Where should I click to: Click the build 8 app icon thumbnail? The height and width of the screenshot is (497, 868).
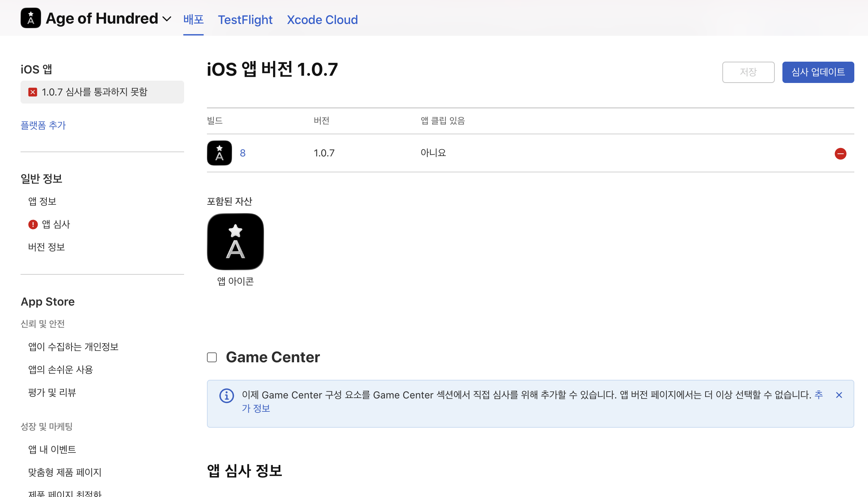(x=219, y=153)
